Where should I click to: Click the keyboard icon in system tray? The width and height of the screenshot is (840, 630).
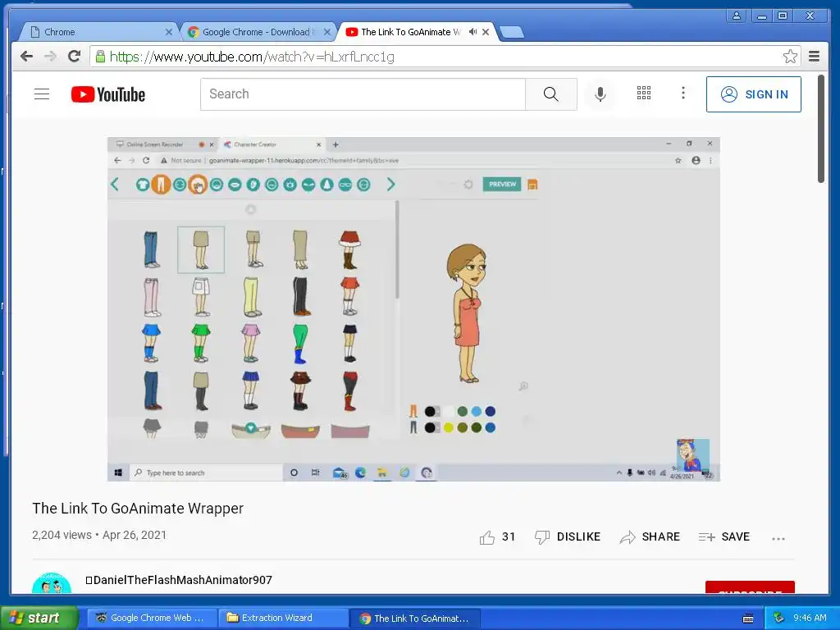[x=748, y=619]
